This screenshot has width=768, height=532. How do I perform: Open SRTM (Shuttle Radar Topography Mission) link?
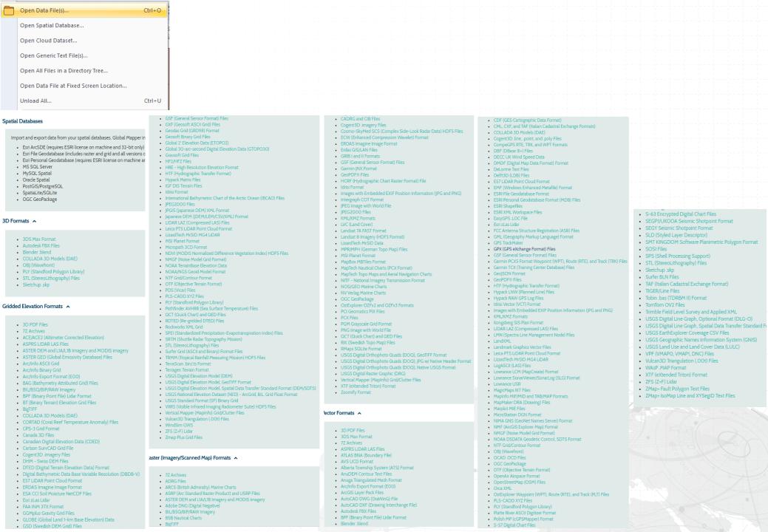pyautogui.click(x=203, y=339)
